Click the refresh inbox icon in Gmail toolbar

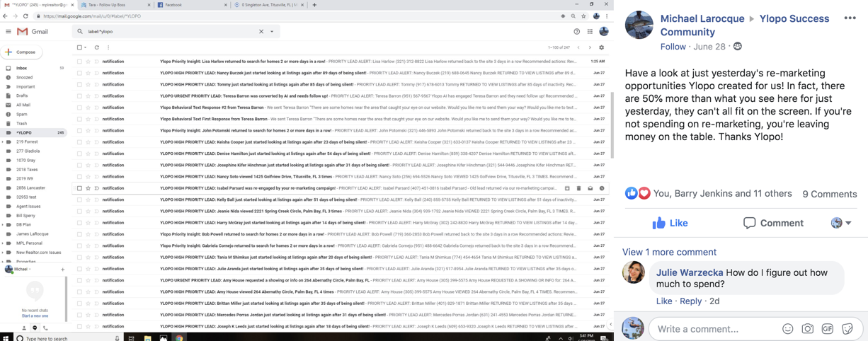tap(97, 48)
